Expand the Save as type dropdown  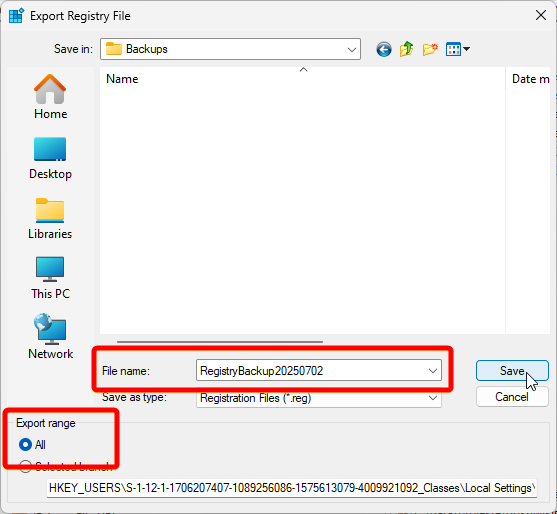[x=433, y=398]
